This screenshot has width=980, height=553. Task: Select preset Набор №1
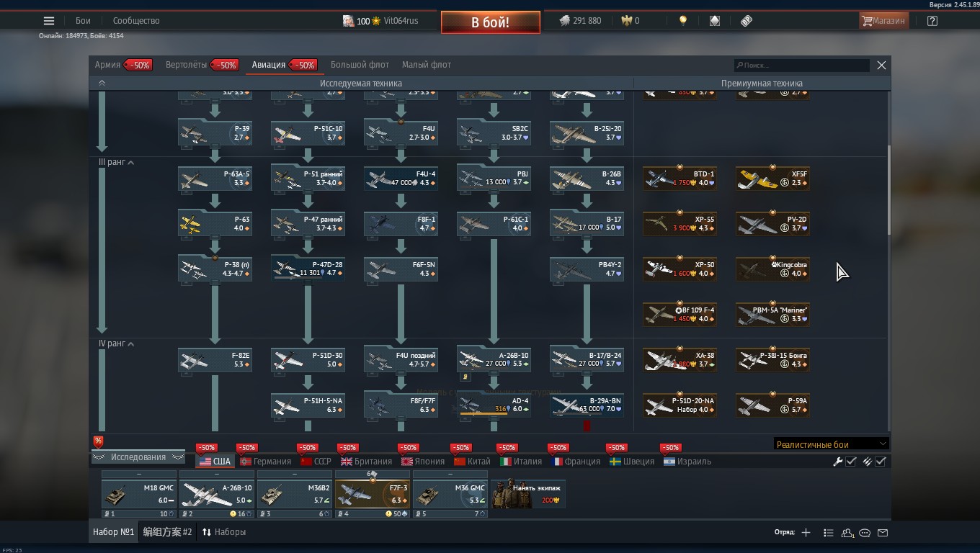114,532
